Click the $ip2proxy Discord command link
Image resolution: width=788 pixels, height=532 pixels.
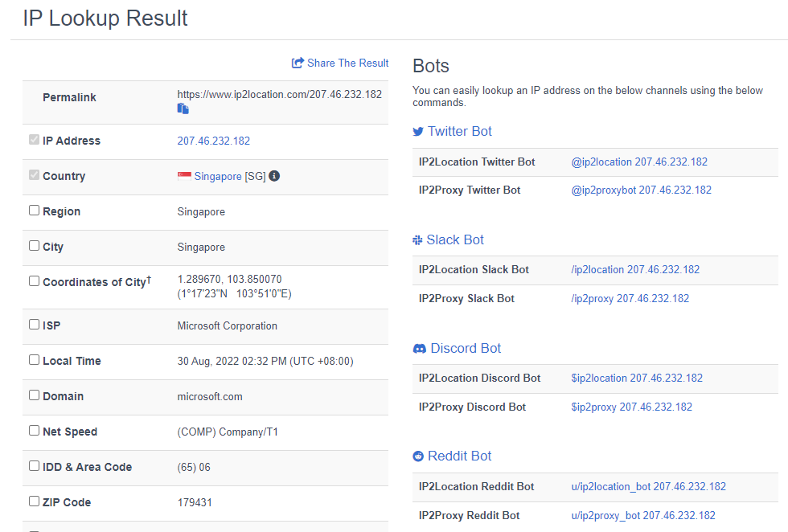pos(632,407)
